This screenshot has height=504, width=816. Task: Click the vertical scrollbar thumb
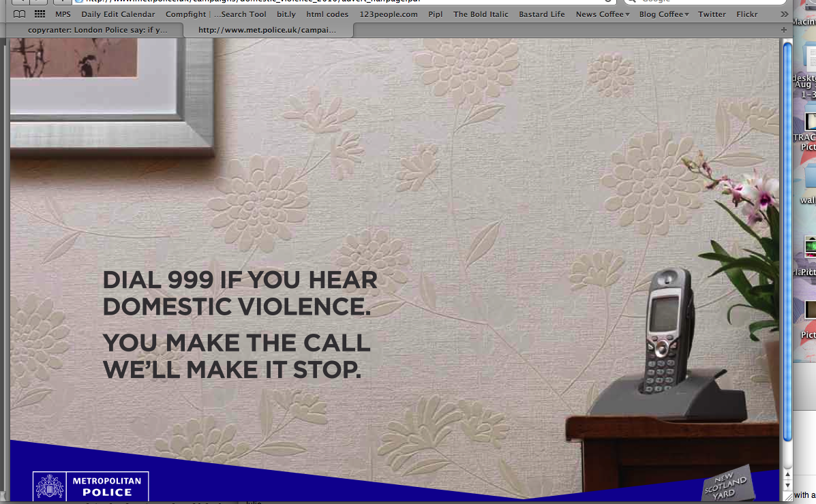[x=787, y=242]
